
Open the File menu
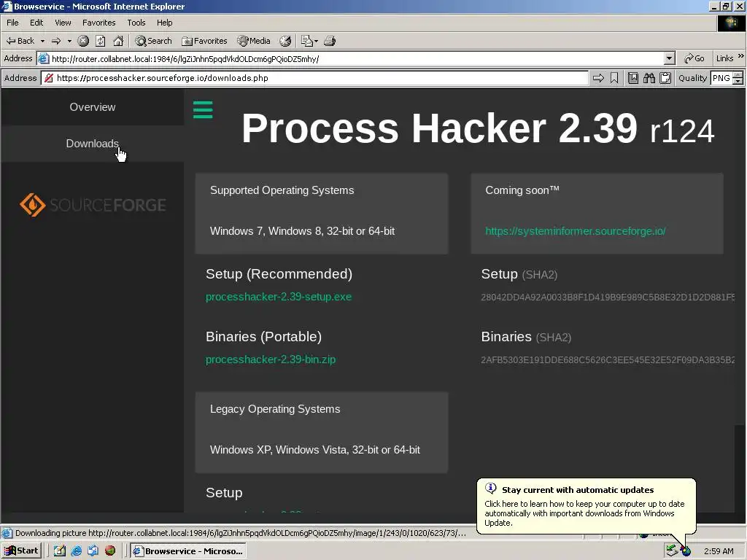12,23
